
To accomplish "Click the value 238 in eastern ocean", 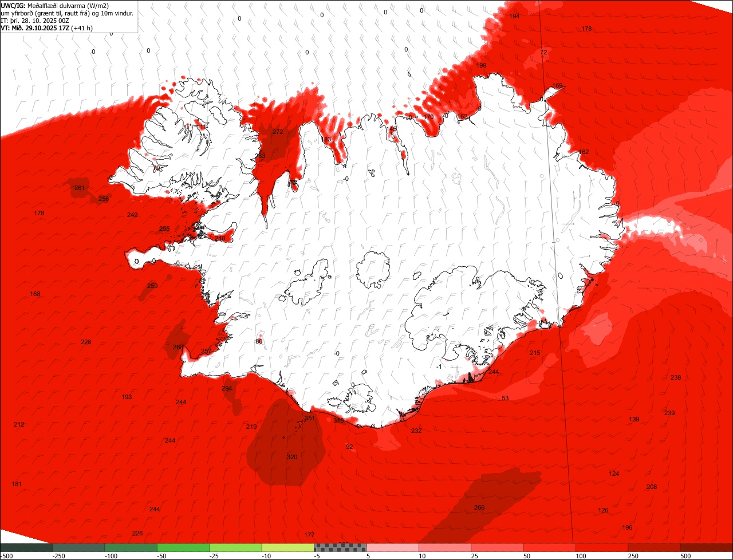I will click(676, 377).
